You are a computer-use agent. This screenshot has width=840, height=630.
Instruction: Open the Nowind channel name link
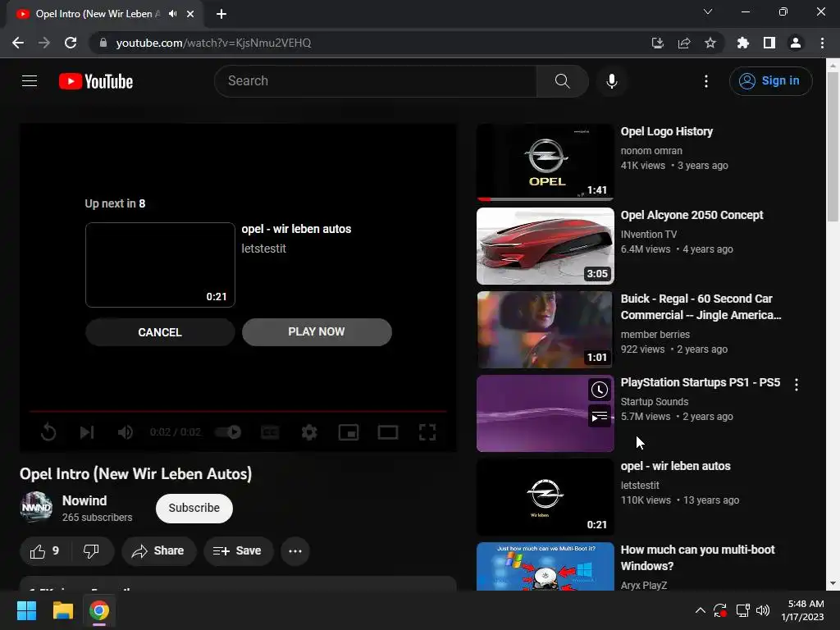coord(84,500)
